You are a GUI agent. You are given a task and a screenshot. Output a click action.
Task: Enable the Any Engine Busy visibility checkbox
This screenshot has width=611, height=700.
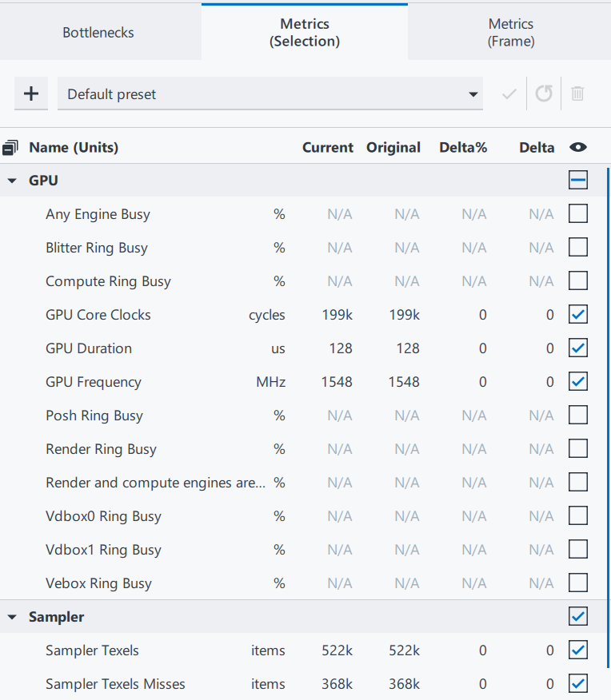click(577, 213)
